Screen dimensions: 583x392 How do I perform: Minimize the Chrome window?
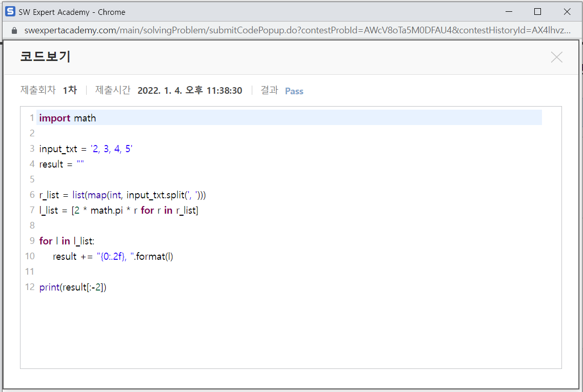[x=509, y=11]
